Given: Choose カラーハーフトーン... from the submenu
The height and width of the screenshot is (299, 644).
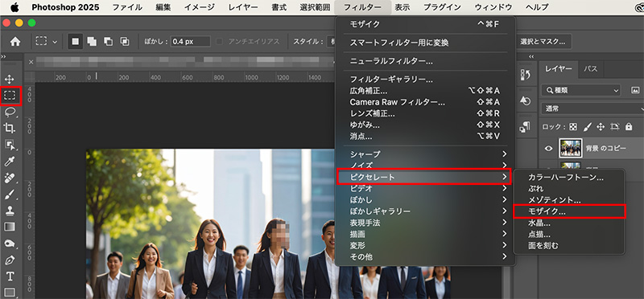Looking at the screenshot, I should (569, 178).
